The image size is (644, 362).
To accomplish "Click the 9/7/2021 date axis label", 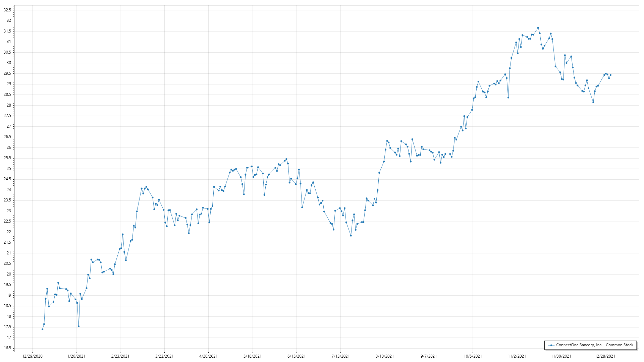I will coord(429,356).
